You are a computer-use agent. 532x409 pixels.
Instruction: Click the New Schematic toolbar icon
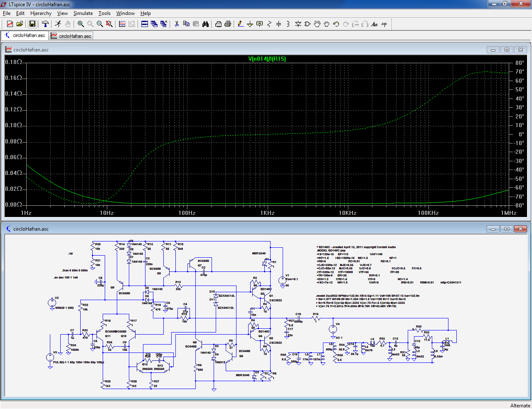pos(10,24)
